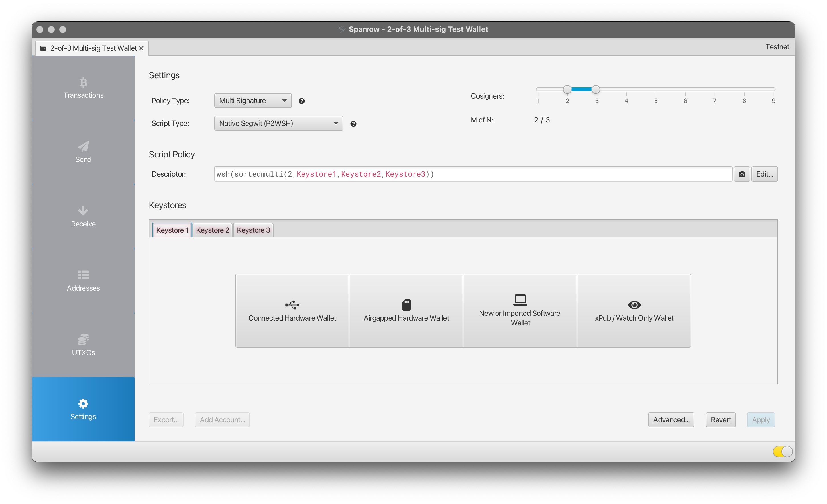This screenshot has width=827, height=504.
Task: Go to the Send pane
Action: point(83,152)
